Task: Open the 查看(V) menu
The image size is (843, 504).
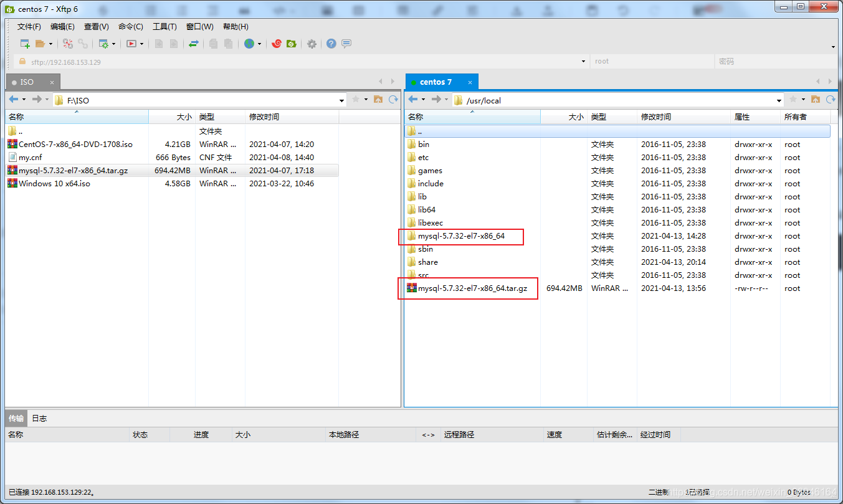Action: pyautogui.click(x=97, y=27)
